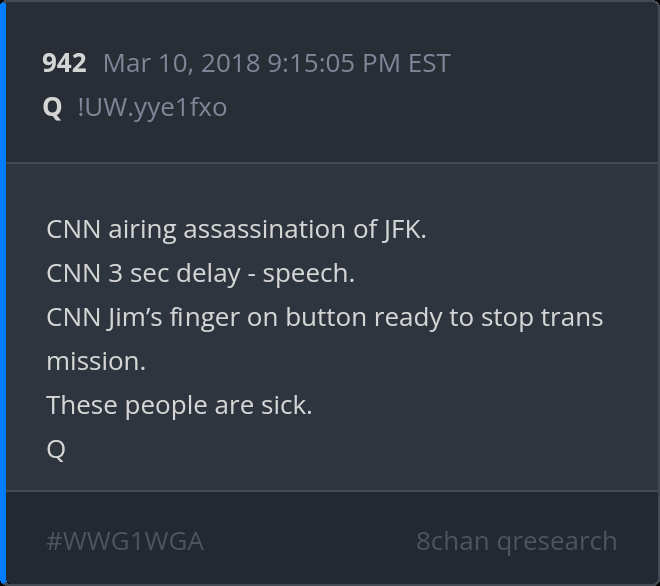Click the year 2018 in the timestamp
Viewport: 660px width, 586px height.
230,63
